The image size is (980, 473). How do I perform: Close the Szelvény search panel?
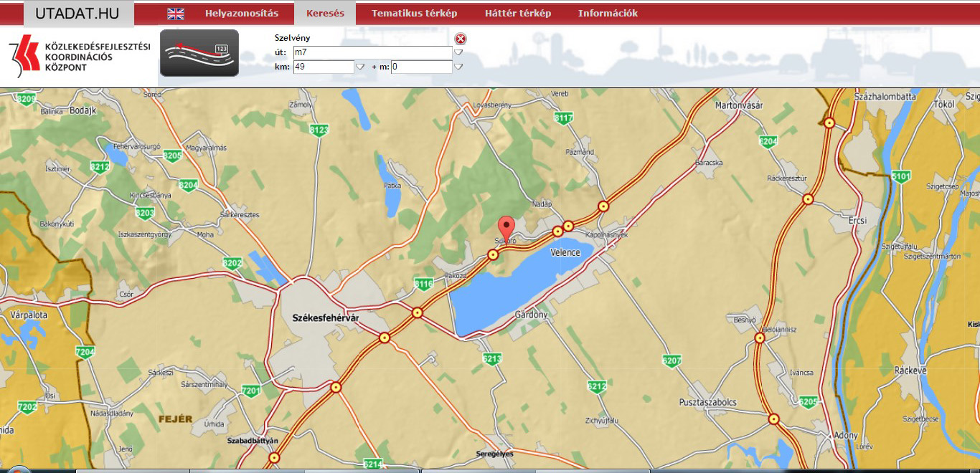[461, 39]
